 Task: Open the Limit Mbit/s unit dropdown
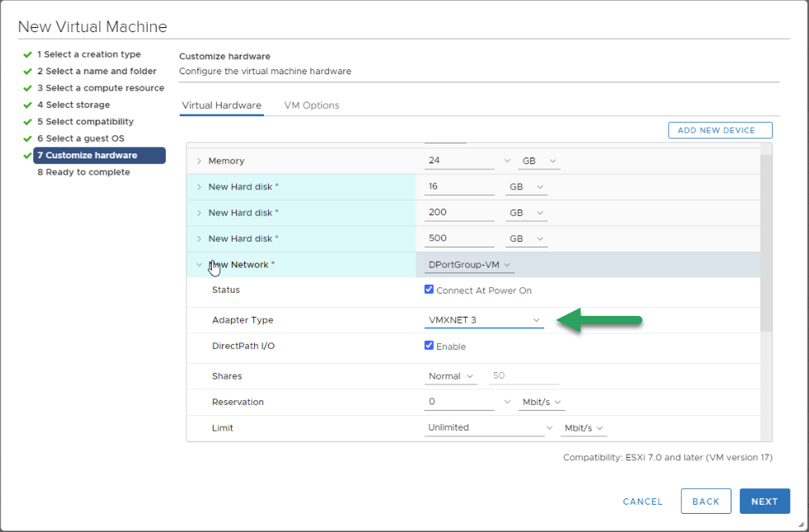[x=584, y=428]
